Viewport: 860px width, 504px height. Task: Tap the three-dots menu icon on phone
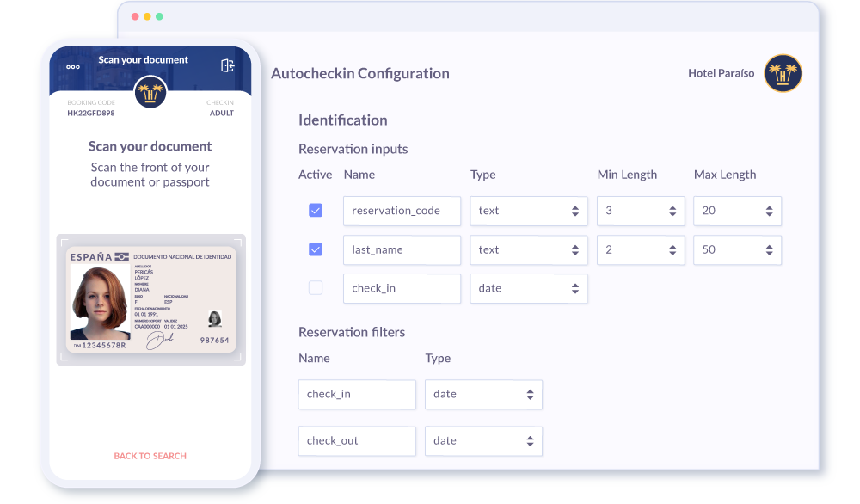coord(73,67)
